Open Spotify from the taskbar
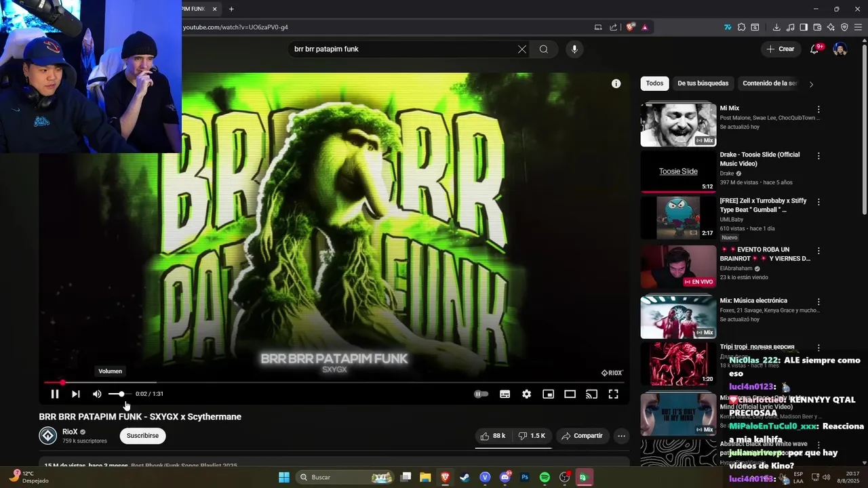The width and height of the screenshot is (868, 488). point(545,477)
